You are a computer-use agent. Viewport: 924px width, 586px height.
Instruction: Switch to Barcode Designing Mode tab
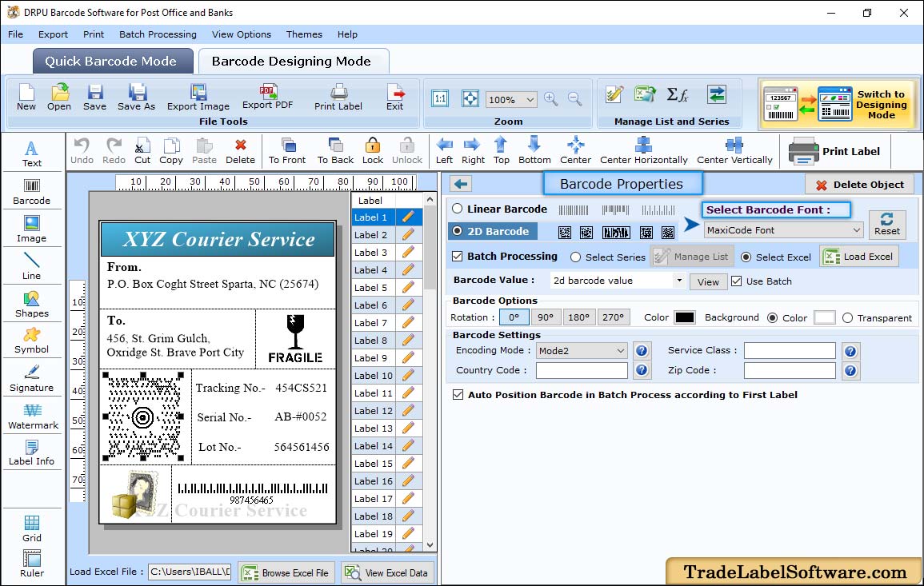tap(293, 62)
